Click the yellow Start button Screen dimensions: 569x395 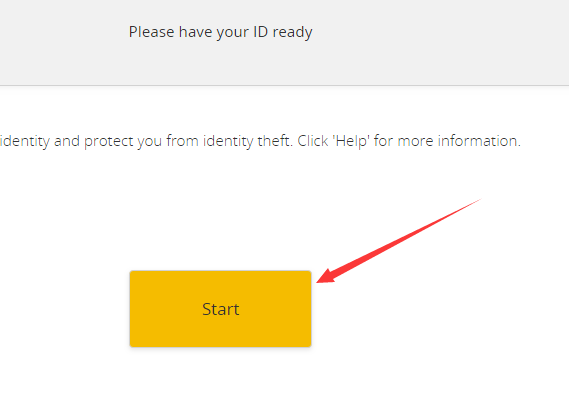click(220, 309)
